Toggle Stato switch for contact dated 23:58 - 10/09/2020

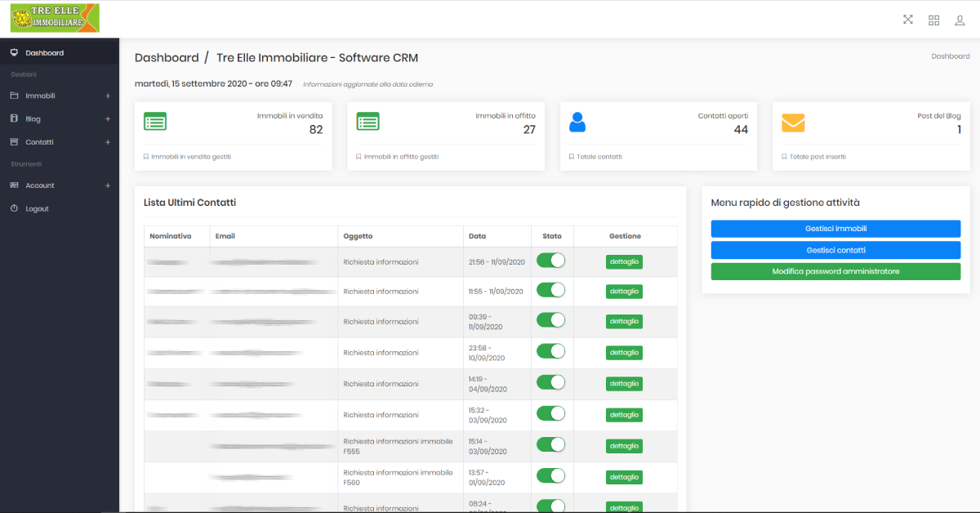[x=551, y=351]
